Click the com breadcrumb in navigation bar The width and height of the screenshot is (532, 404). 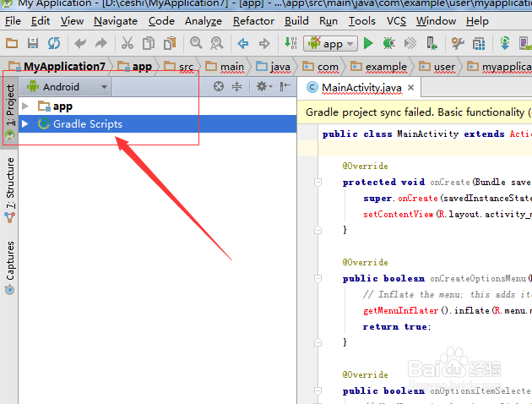tap(321, 67)
